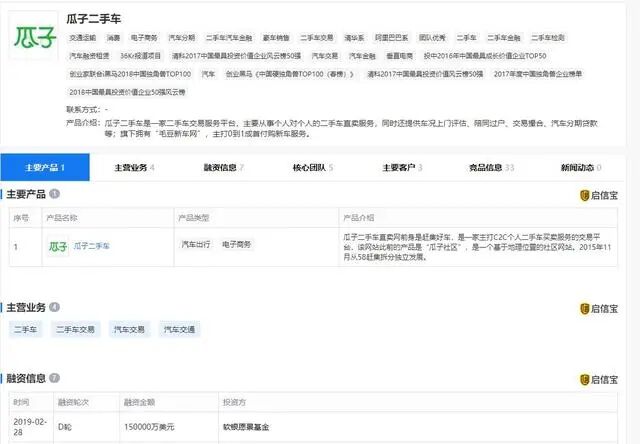Click the 交通运输 tag

(x=82, y=38)
